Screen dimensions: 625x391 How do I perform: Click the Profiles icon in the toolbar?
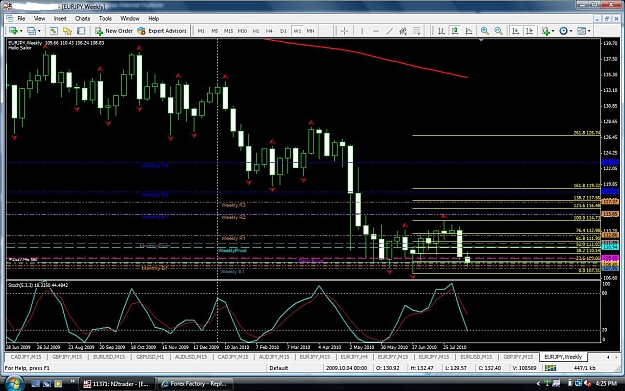tap(31, 31)
